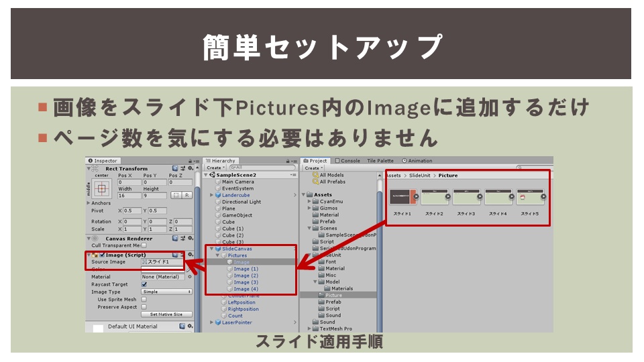Viewport: 644px width, 362px height.
Task: Click the Default UI Material preview swatch
Action: click(98, 328)
